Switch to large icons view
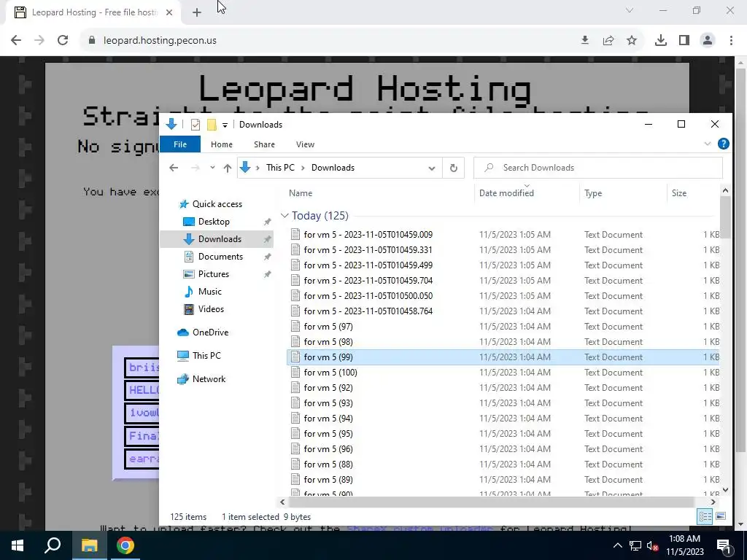Image resolution: width=747 pixels, height=560 pixels. pos(721,516)
